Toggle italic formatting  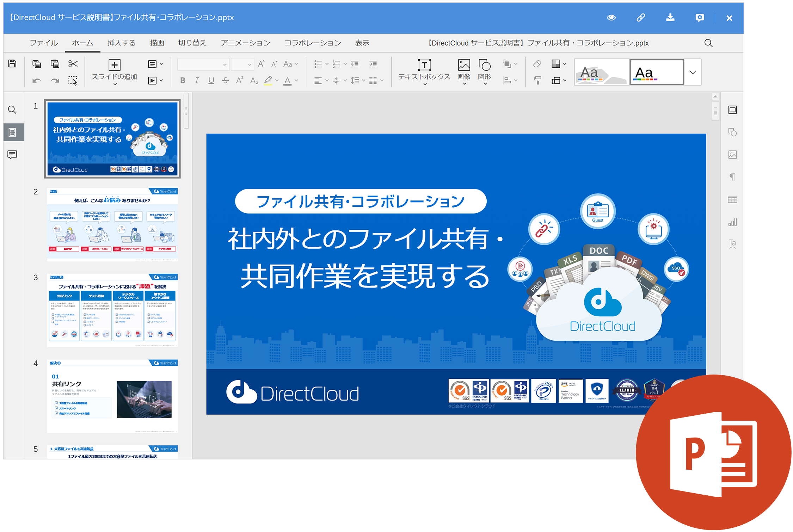[x=197, y=81]
